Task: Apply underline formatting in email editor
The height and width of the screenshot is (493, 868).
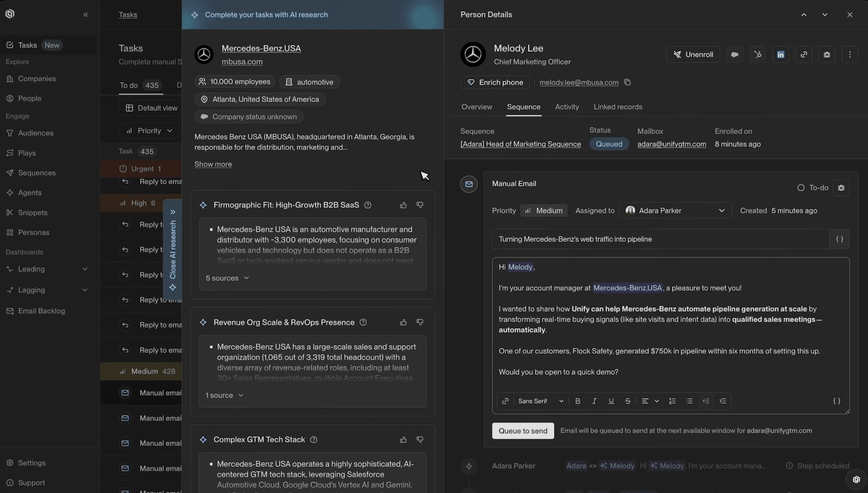Action: tap(611, 401)
